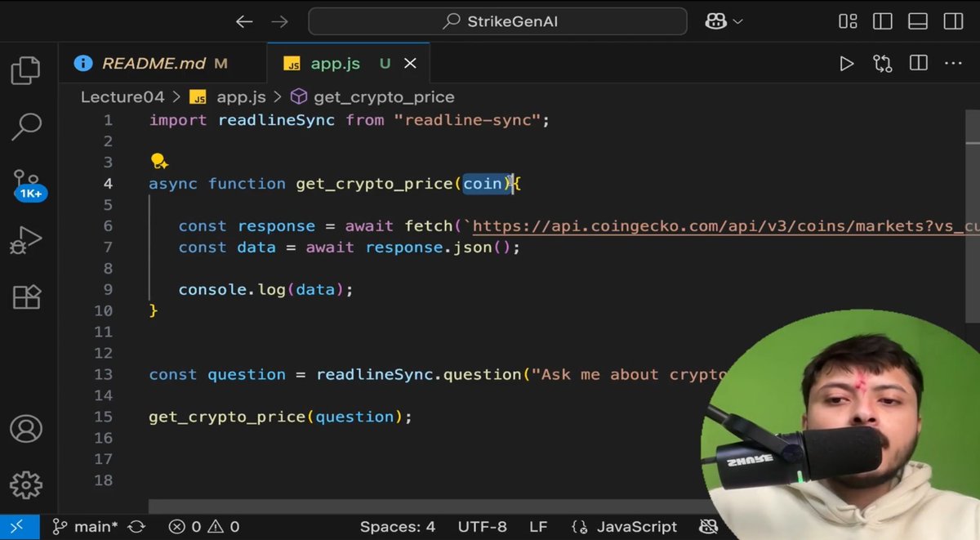The height and width of the screenshot is (540, 980).
Task: Click LF end of line selector
Action: tap(538, 527)
